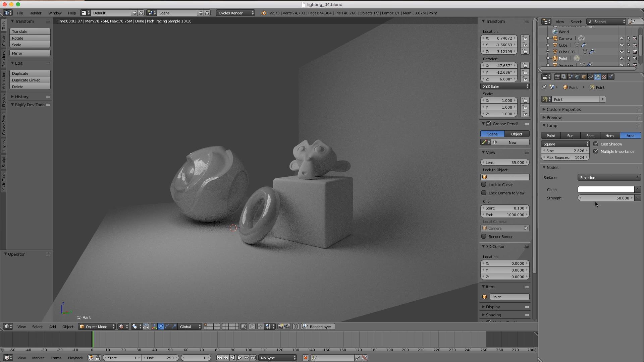Viewport: 644px width, 362px height.
Task: Click the Translate button
Action: [30, 31]
